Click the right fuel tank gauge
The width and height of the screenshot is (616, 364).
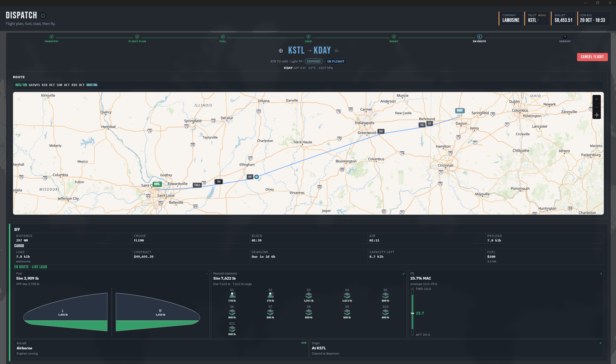(x=158, y=312)
